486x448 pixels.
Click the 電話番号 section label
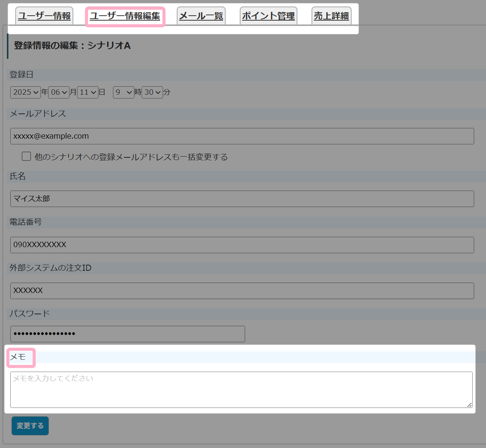[26, 222]
